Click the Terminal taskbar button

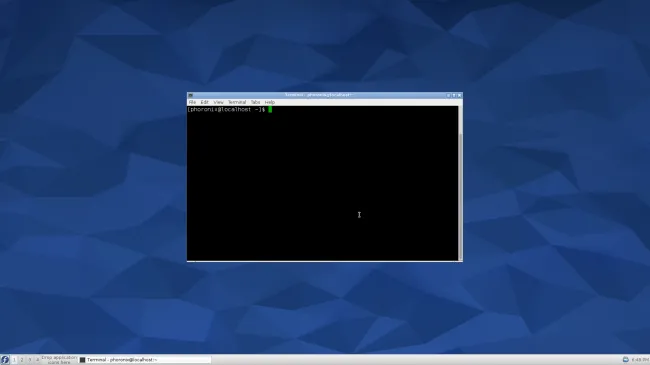coord(145,360)
